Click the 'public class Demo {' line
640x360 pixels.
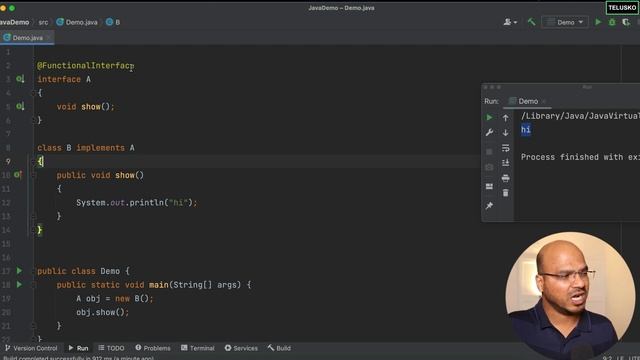[x=83, y=271]
